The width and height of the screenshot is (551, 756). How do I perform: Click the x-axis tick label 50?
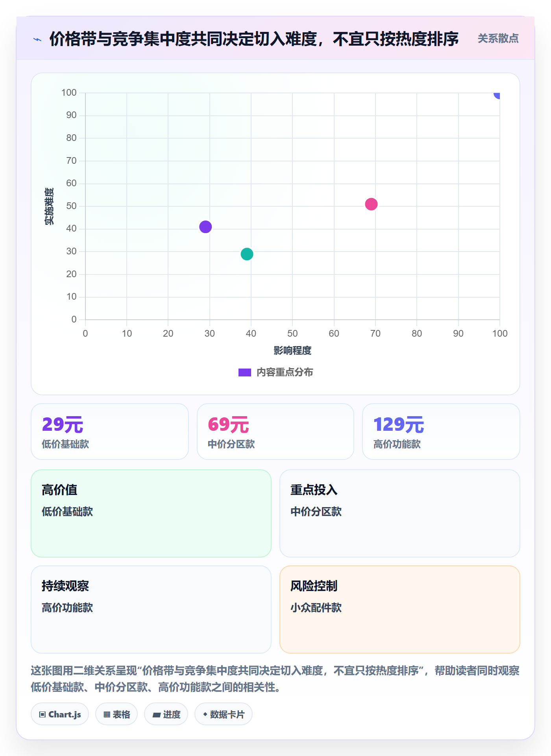pos(292,334)
